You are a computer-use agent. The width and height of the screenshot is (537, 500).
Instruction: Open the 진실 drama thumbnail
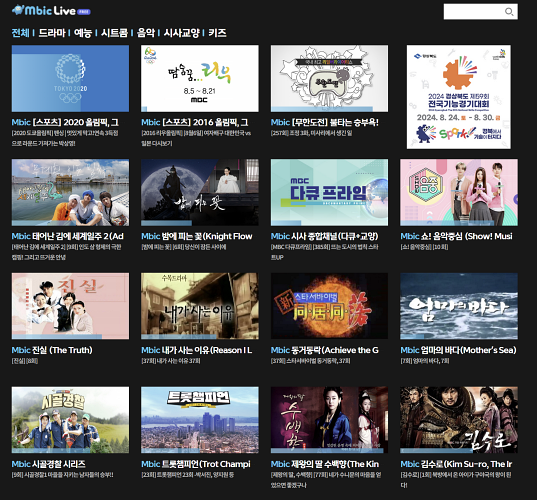click(70, 306)
